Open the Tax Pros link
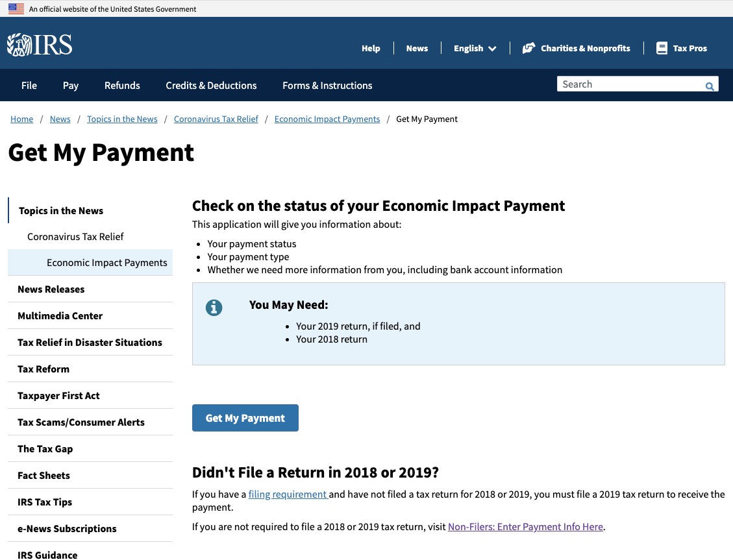 [690, 48]
